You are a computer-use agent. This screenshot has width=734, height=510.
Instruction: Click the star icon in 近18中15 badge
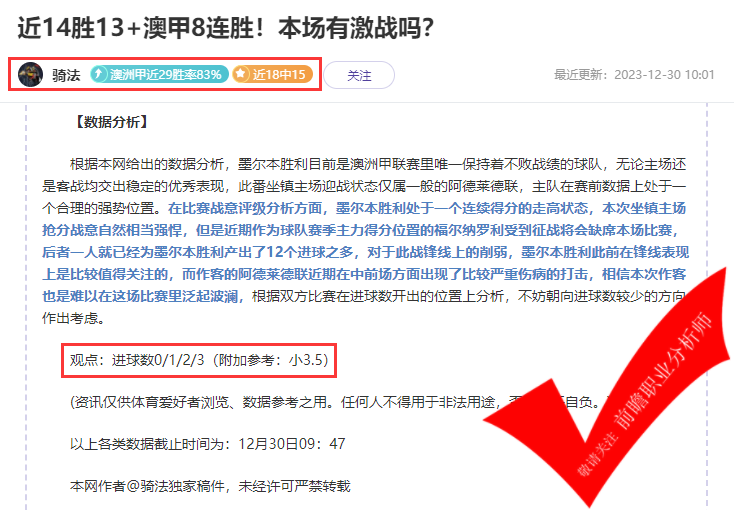(240, 74)
